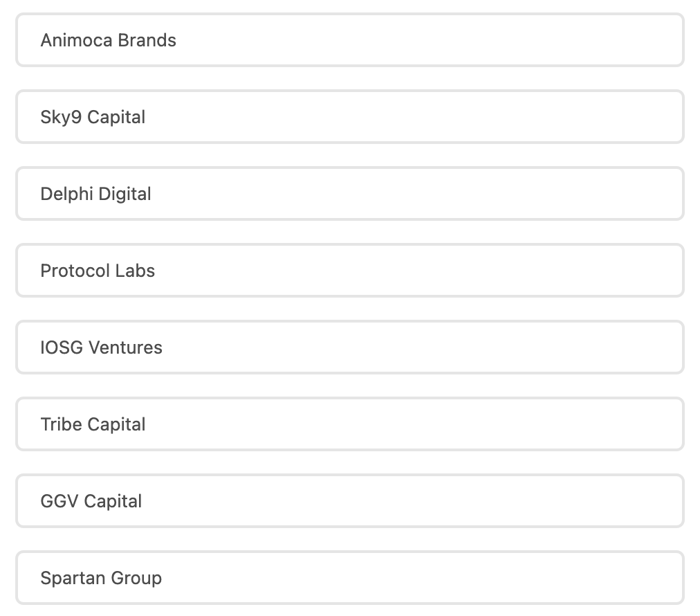Select the Protocol Labs option
The image size is (700, 616).
click(x=349, y=271)
